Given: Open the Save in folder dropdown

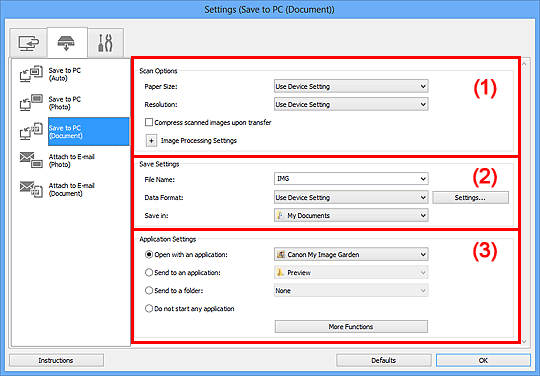Looking at the screenshot, I should 351,216.
